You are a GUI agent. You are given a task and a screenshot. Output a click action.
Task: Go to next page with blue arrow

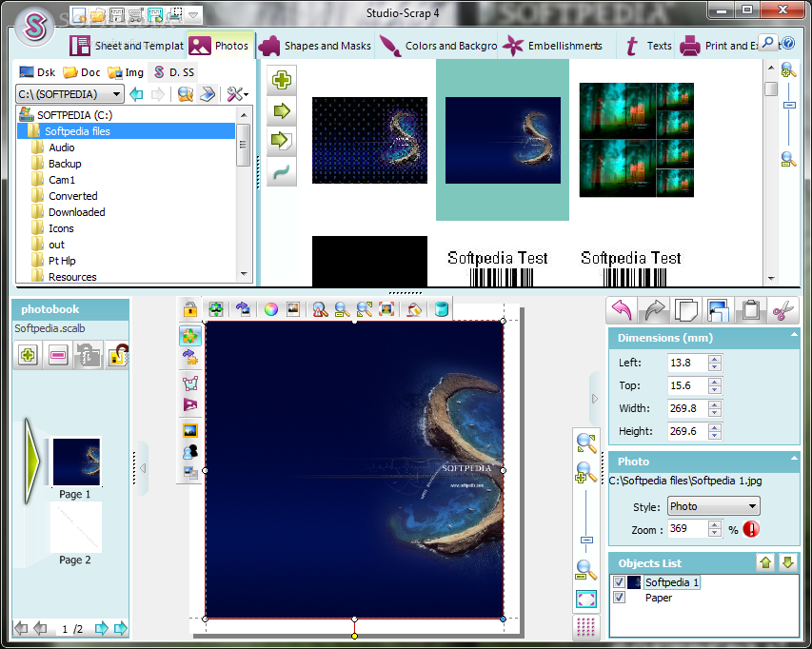(102, 628)
